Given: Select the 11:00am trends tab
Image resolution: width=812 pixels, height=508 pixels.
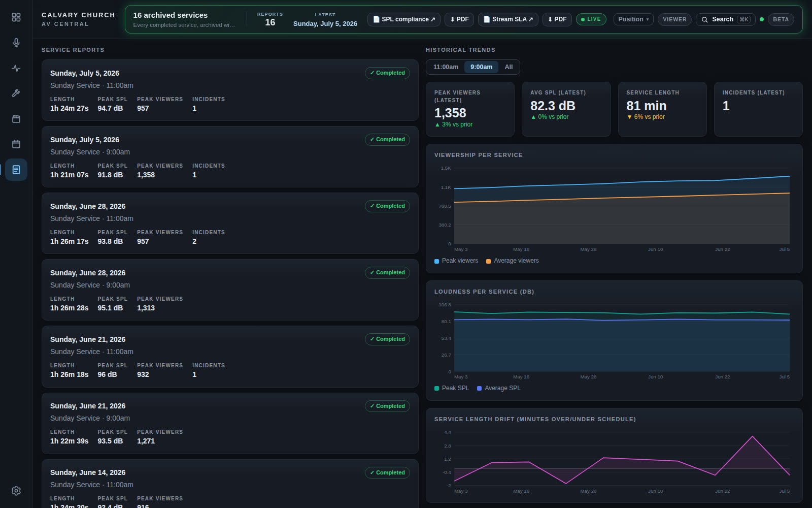Looking at the screenshot, I should (x=446, y=67).
